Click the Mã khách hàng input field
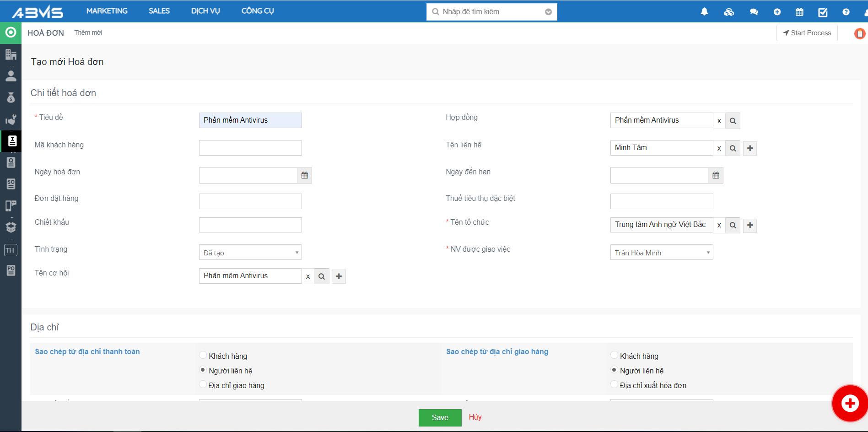868x432 pixels. [250, 148]
